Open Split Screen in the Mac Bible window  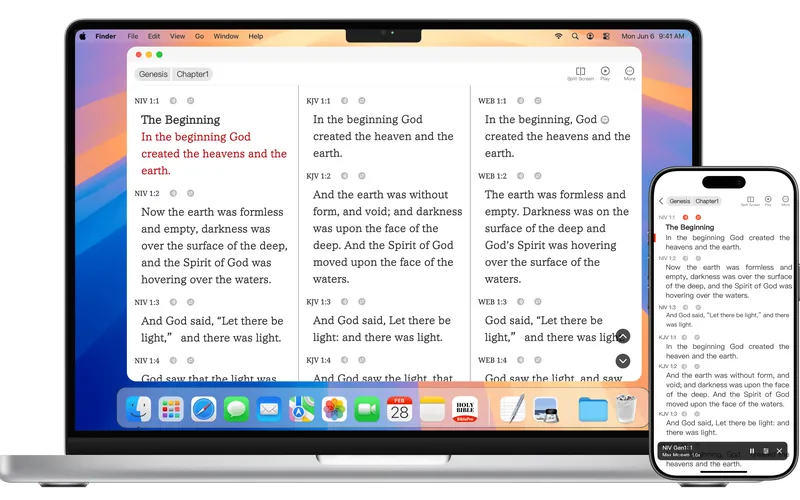click(580, 73)
